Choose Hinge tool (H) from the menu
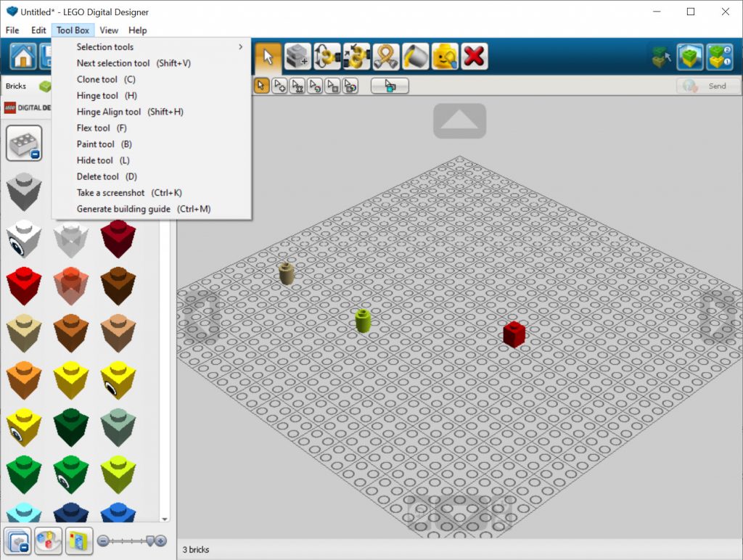This screenshot has width=743, height=560. coord(152,95)
